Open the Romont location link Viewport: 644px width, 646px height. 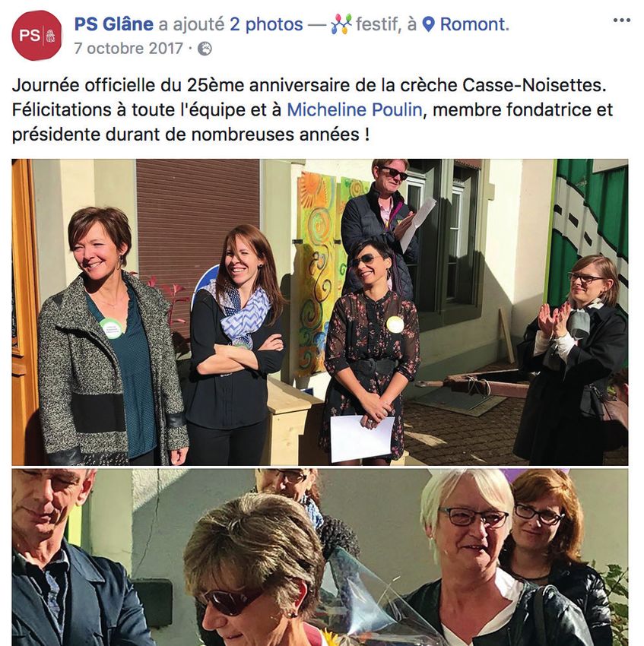pos(474,24)
